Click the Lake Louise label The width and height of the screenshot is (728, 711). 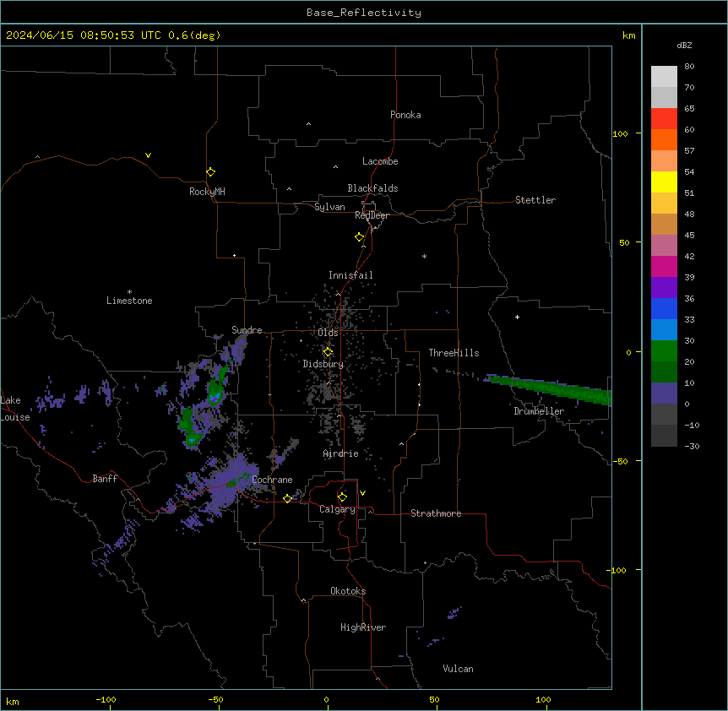click(15, 409)
